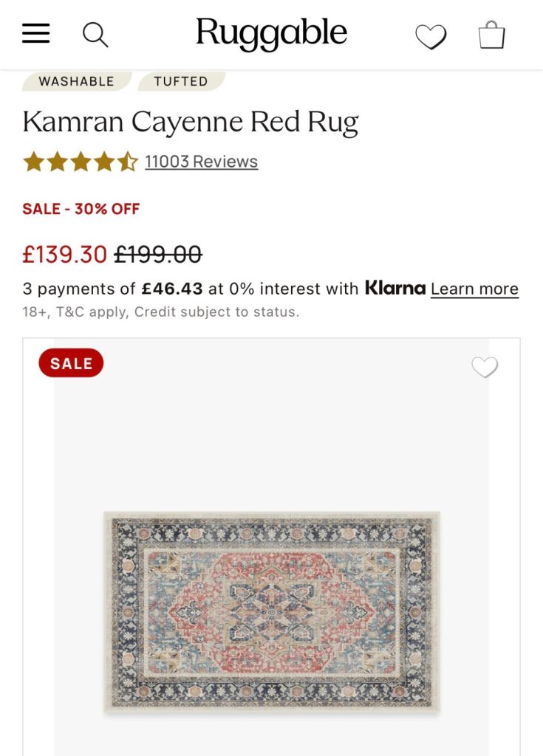Click the £46.43 payment amount
This screenshot has width=543, height=756.
[172, 289]
